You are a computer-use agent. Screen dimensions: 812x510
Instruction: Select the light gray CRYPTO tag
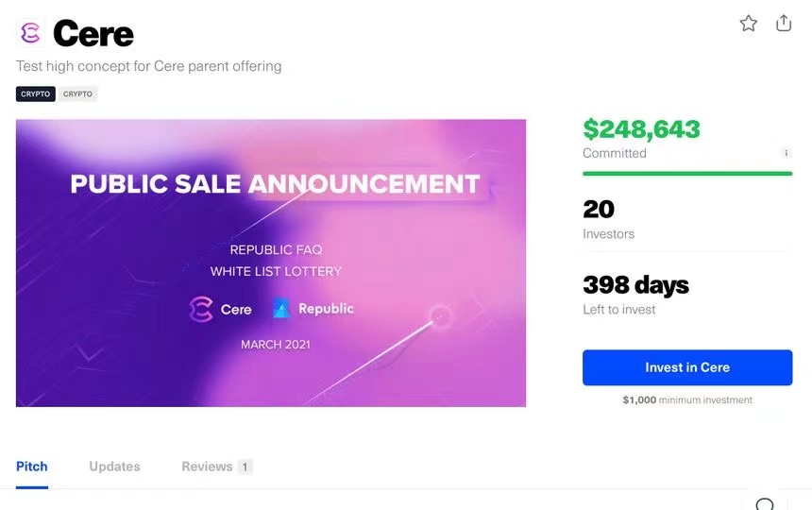pos(78,94)
